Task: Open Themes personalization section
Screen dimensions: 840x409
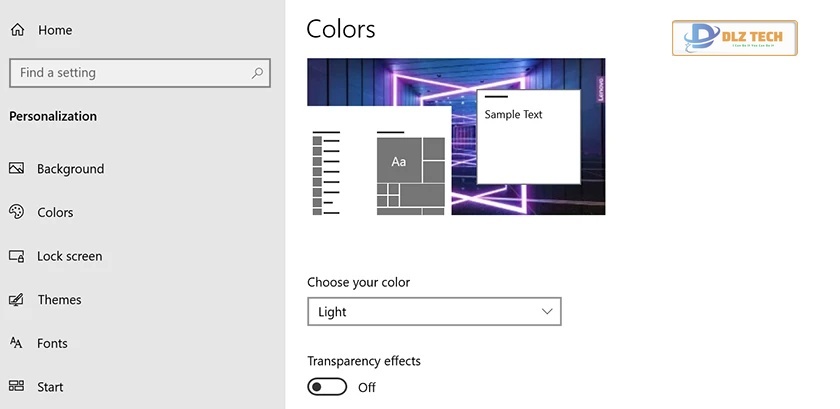Action: click(59, 300)
